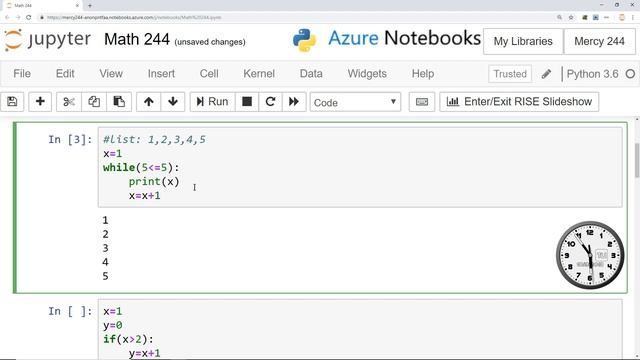Click Enter/Exit RISE Slideshow button
640x360 pixels.
pyautogui.click(x=519, y=102)
